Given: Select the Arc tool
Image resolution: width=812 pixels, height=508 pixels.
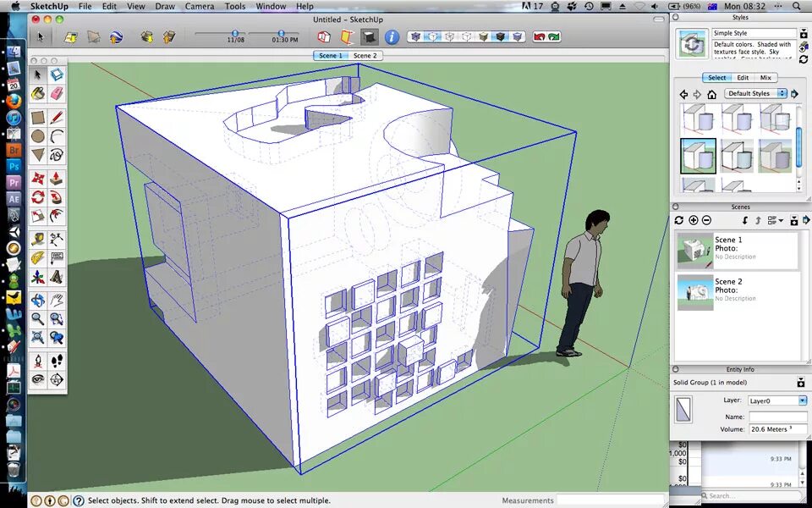Looking at the screenshot, I should point(57,136).
